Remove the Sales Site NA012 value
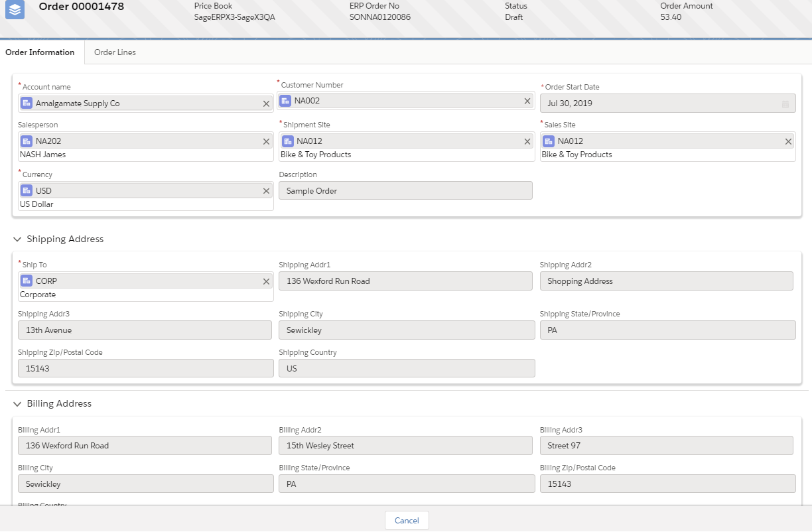This screenshot has height=532, width=812. [788, 141]
